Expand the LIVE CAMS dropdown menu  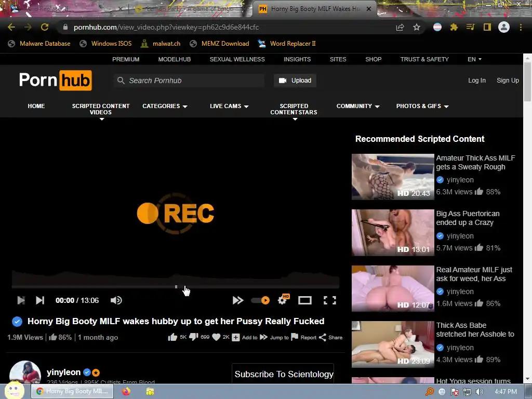pyautogui.click(x=229, y=106)
